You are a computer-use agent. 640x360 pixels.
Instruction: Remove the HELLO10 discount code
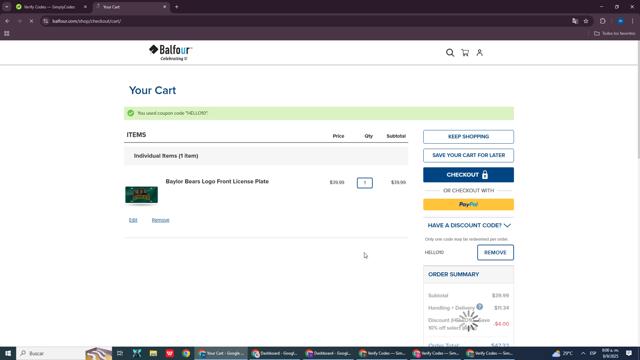click(x=495, y=253)
